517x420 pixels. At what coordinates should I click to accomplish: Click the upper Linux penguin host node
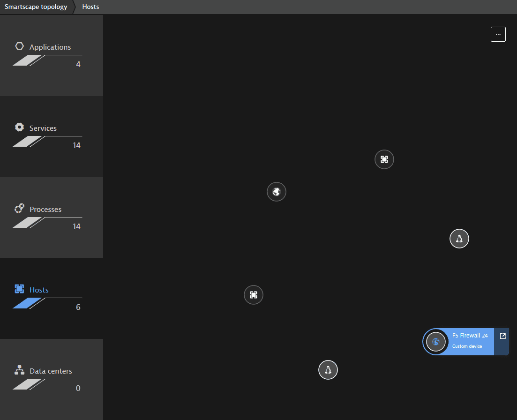[459, 239]
